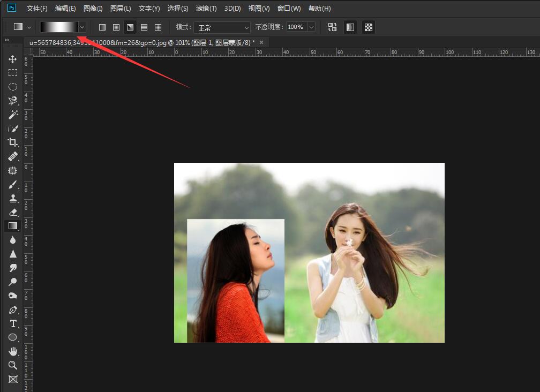This screenshot has width=540, height=392.
Task: Click the woman in red sweater layer
Action: click(x=236, y=281)
